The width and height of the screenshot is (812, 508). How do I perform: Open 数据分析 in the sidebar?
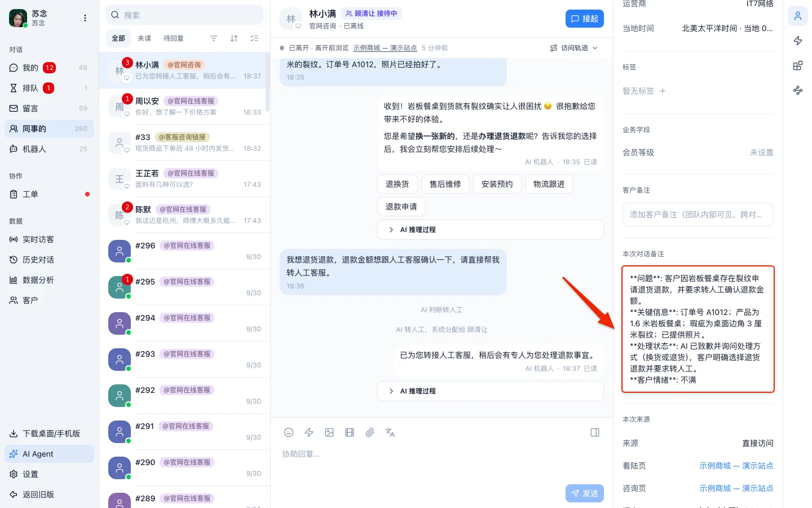pos(49,280)
